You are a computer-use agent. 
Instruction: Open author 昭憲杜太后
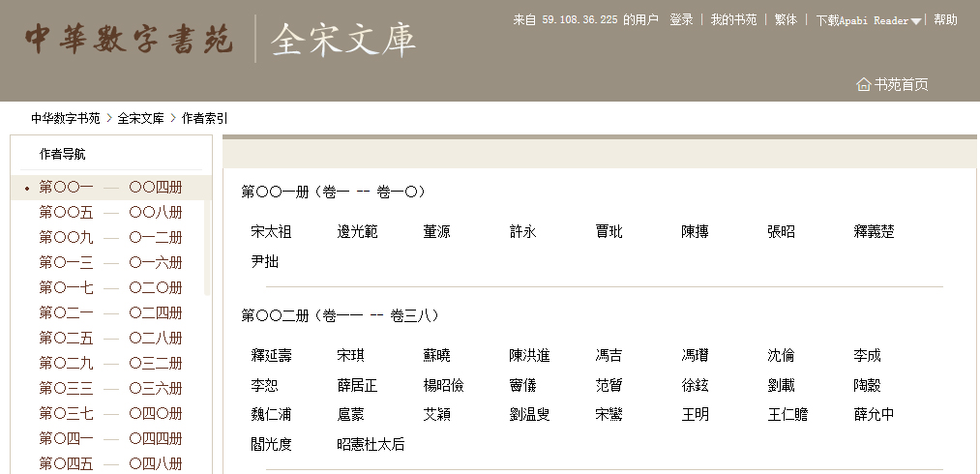pos(371,445)
